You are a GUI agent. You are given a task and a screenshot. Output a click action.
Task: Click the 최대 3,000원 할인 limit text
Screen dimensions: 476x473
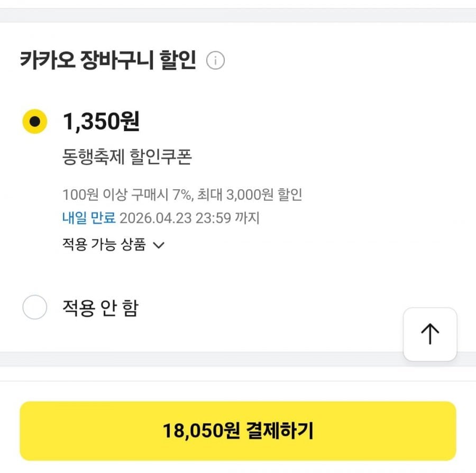[250, 194]
